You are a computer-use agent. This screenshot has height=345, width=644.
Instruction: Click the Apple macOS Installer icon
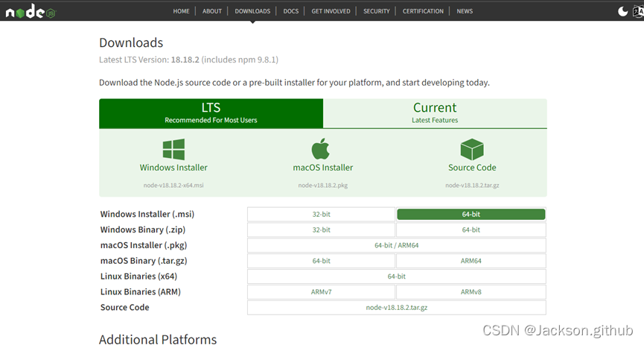coord(322,149)
